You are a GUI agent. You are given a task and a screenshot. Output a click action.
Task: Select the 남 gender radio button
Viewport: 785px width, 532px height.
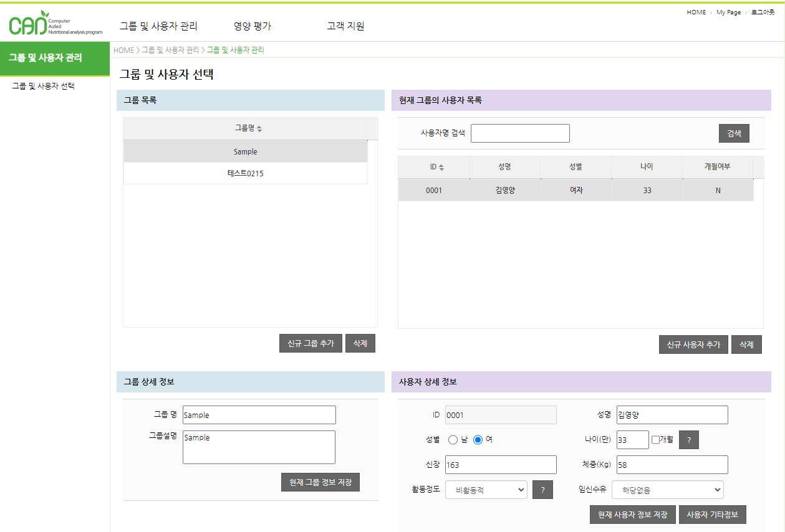coord(453,440)
